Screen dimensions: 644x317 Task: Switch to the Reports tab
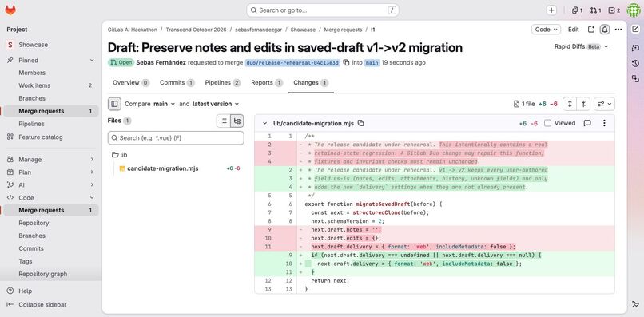click(267, 82)
